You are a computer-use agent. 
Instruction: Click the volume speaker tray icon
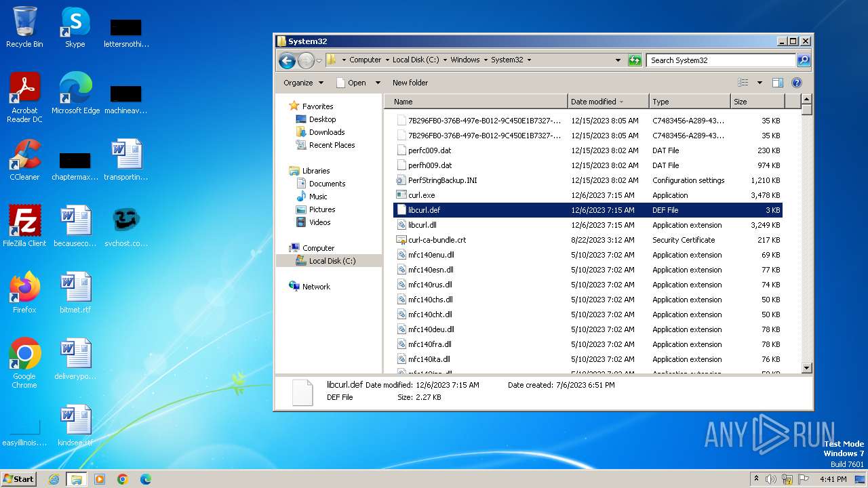point(771,479)
